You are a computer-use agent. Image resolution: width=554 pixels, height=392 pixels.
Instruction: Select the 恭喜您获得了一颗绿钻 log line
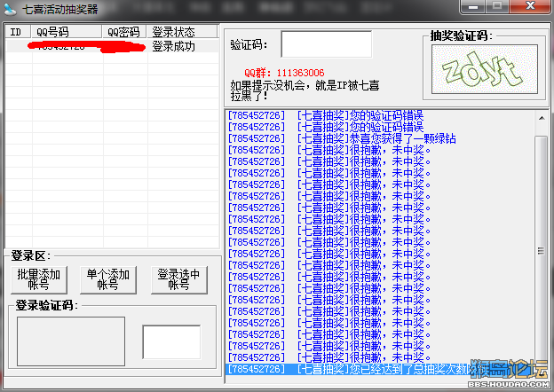pos(342,138)
